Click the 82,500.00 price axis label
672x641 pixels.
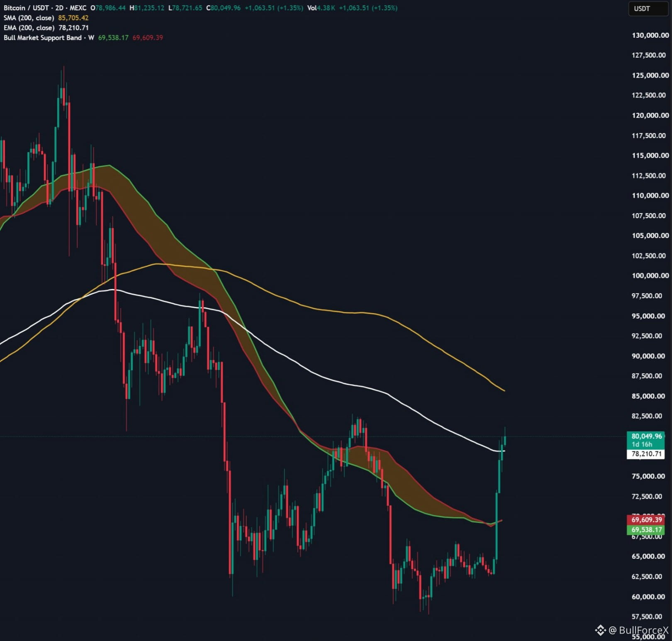647,416
